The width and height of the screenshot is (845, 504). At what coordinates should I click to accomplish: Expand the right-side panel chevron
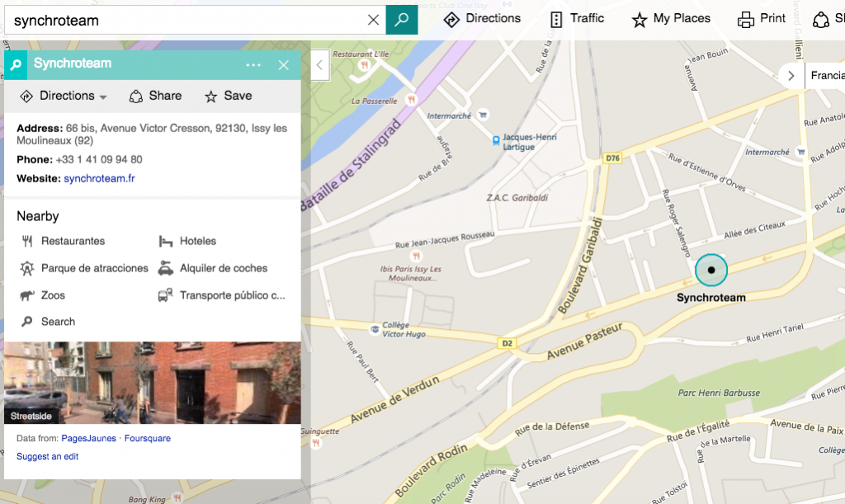[791, 76]
